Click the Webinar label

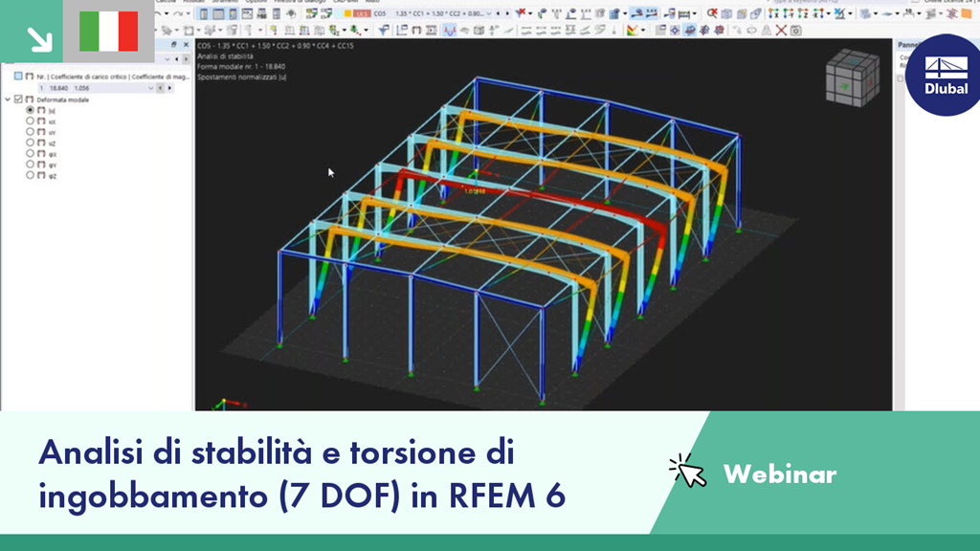pyautogui.click(x=779, y=474)
